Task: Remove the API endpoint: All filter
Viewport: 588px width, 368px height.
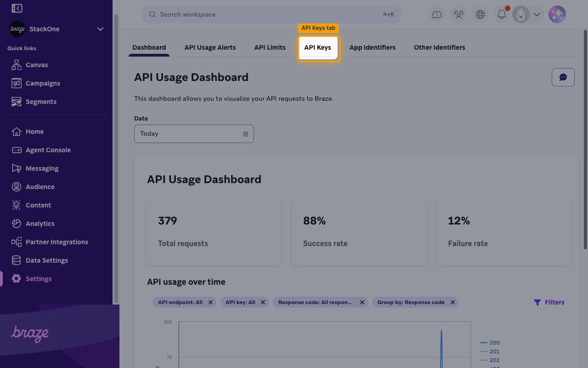Action: (210, 302)
